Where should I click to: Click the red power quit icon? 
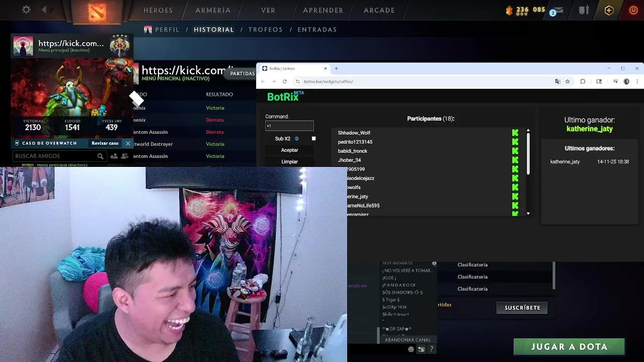point(633,10)
